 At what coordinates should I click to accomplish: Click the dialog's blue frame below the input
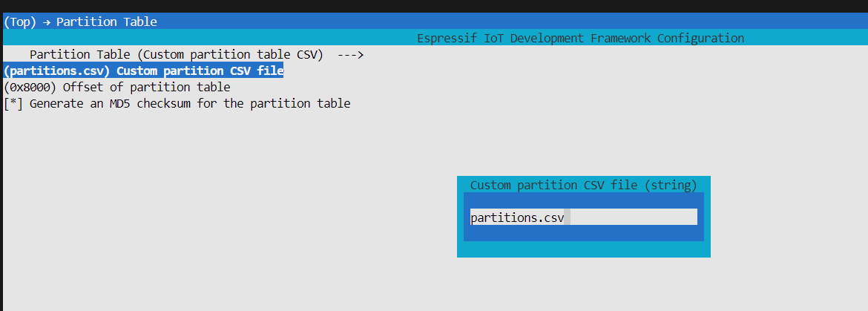tap(583, 234)
